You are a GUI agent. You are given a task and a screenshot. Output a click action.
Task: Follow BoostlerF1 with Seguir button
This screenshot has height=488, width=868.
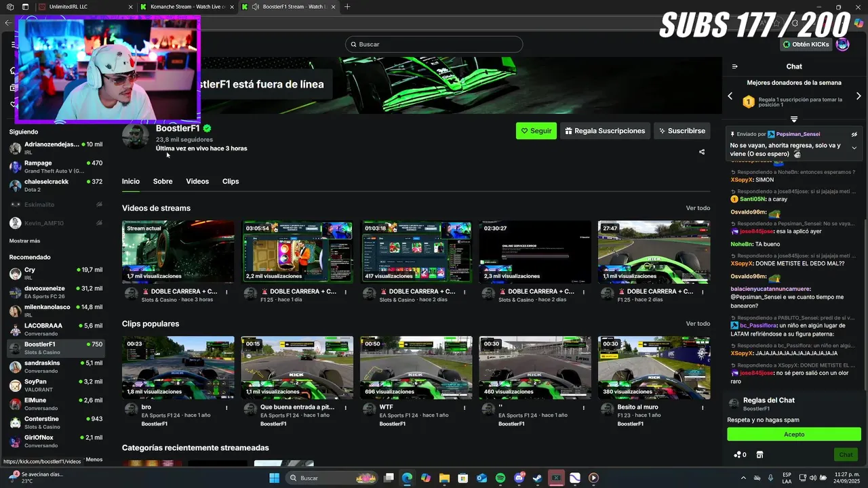click(536, 131)
